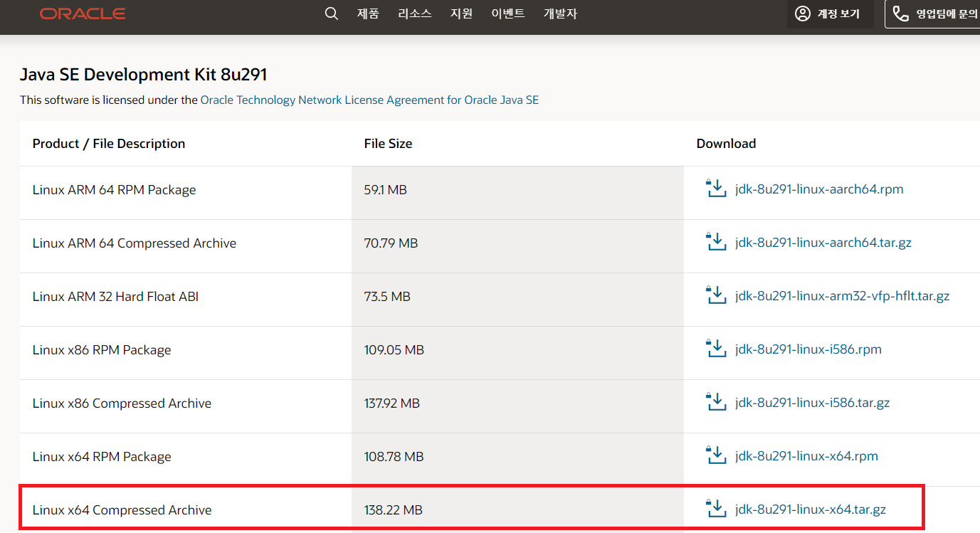Click the File Size column header
This screenshot has width=980, height=533.
point(388,144)
